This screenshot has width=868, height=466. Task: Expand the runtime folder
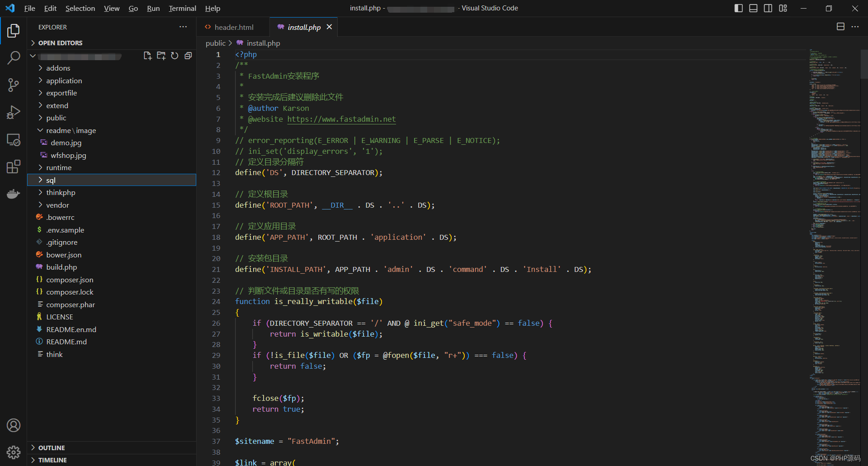(x=112, y=167)
